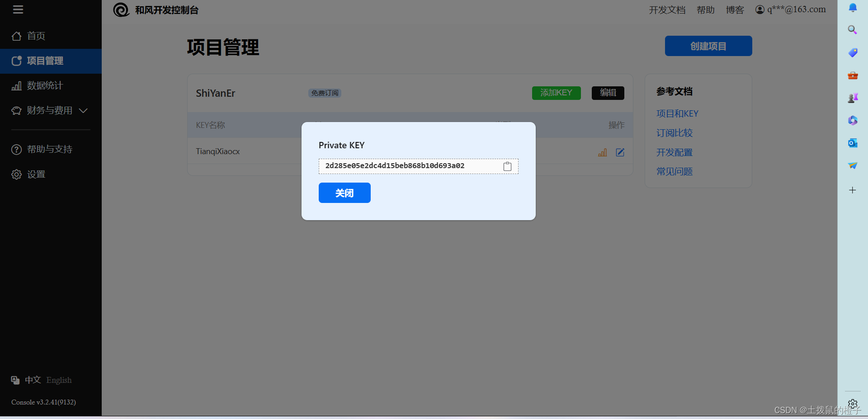Open the Outlook sidebar icon
This screenshot has height=419, width=868.
[853, 143]
